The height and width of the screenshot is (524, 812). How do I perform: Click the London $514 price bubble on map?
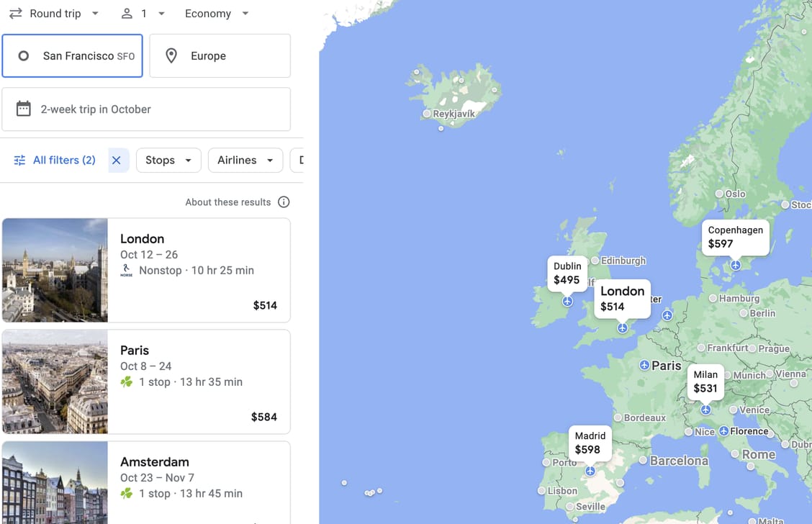click(x=622, y=299)
